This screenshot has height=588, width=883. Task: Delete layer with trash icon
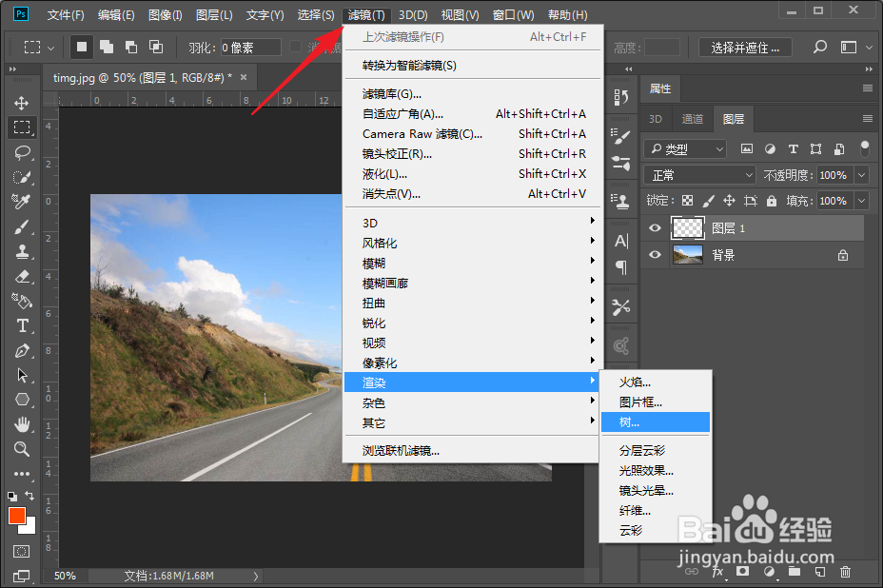[845, 572]
